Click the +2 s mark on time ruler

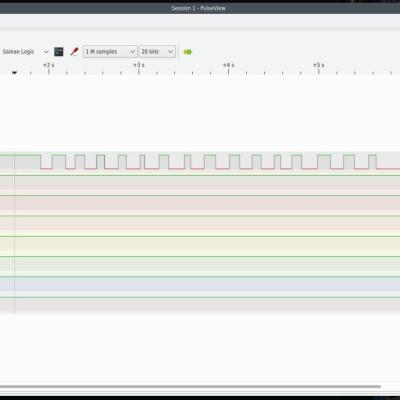click(49, 65)
